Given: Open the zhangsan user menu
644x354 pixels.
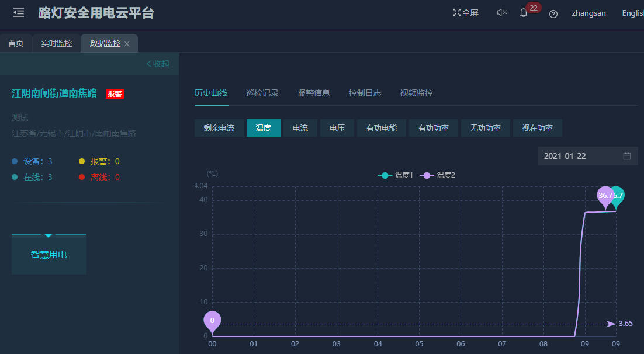Looking at the screenshot, I should coord(588,13).
